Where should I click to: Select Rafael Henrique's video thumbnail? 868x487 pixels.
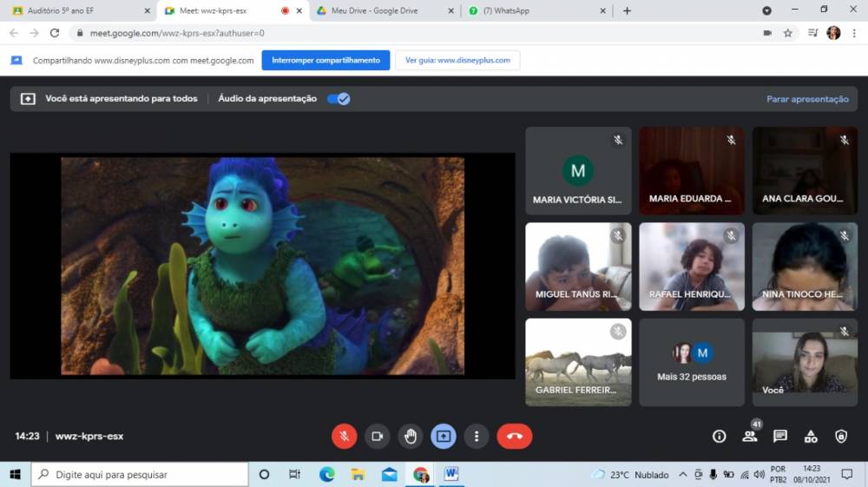click(x=692, y=267)
